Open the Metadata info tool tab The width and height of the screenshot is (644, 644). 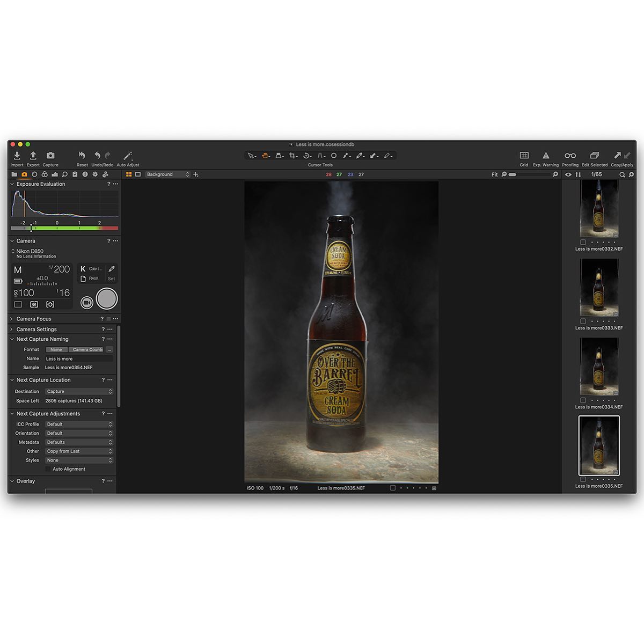pos(85,174)
